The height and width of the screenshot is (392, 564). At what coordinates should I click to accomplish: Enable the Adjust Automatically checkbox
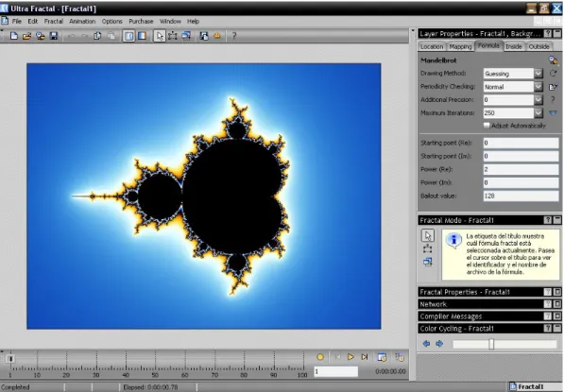coord(487,126)
